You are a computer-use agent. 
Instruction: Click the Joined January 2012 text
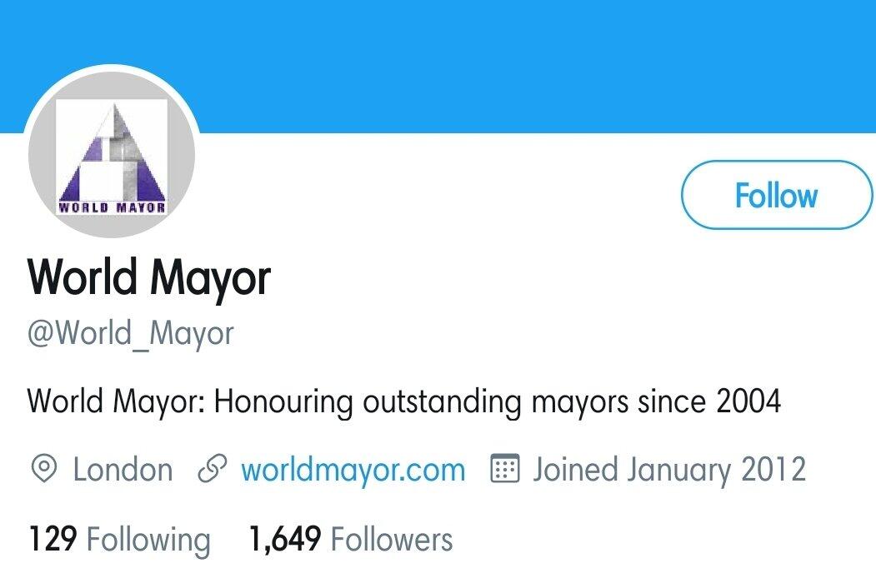[x=669, y=470]
